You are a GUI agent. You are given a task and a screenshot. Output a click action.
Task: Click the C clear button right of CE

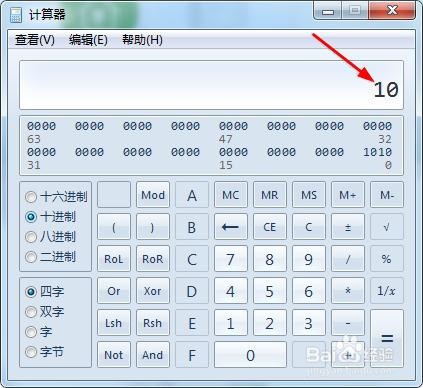[x=309, y=227]
